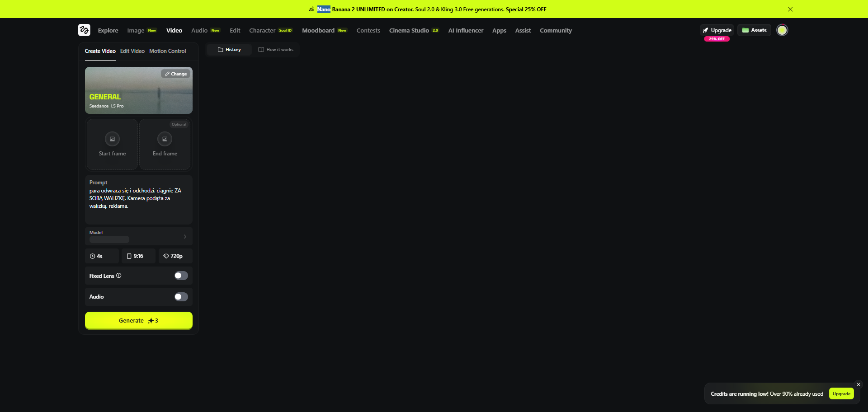Click the Higgsfield logo icon

[x=84, y=30]
